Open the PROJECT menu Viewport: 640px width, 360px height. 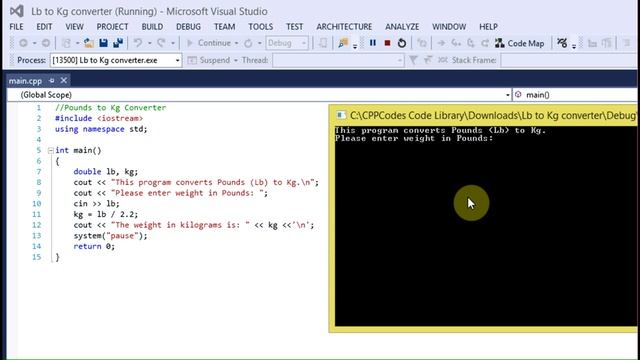(112, 27)
